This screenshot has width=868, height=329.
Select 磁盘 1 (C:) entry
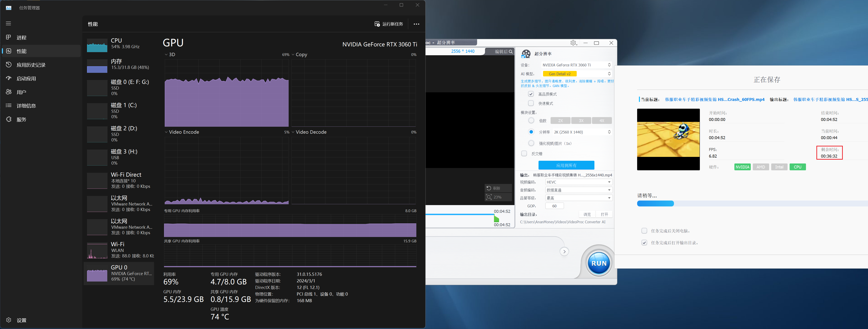point(119,111)
